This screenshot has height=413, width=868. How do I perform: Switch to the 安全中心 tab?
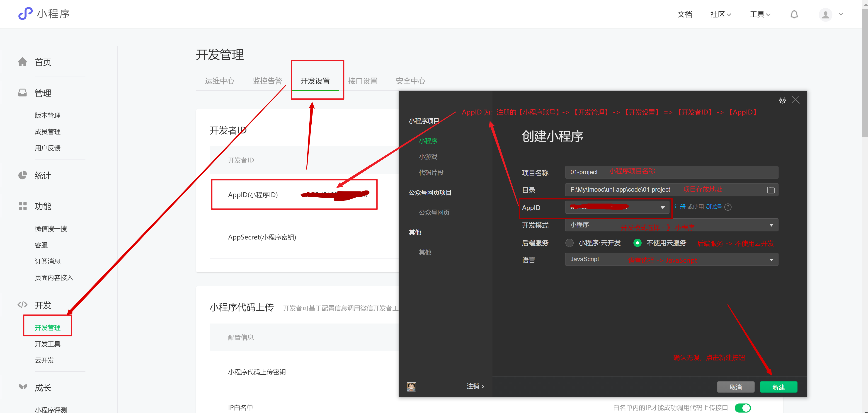pyautogui.click(x=410, y=80)
